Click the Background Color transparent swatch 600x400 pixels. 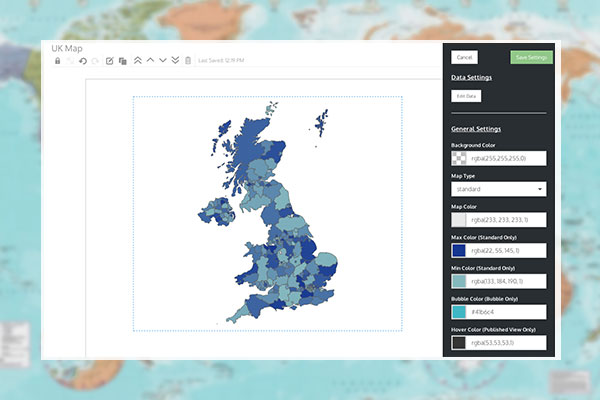click(459, 158)
